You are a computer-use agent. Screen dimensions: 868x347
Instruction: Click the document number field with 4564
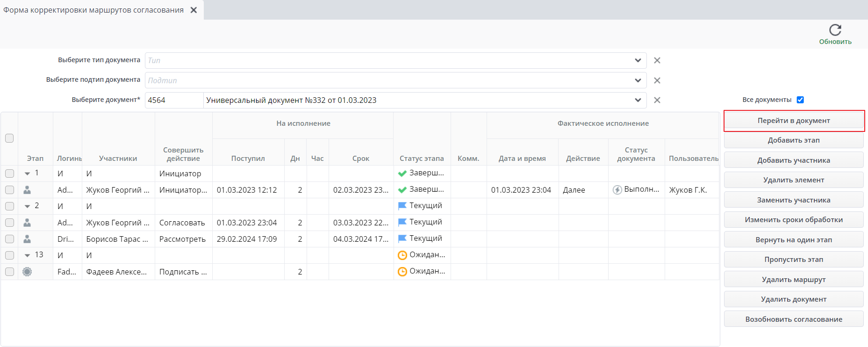(174, 100)
